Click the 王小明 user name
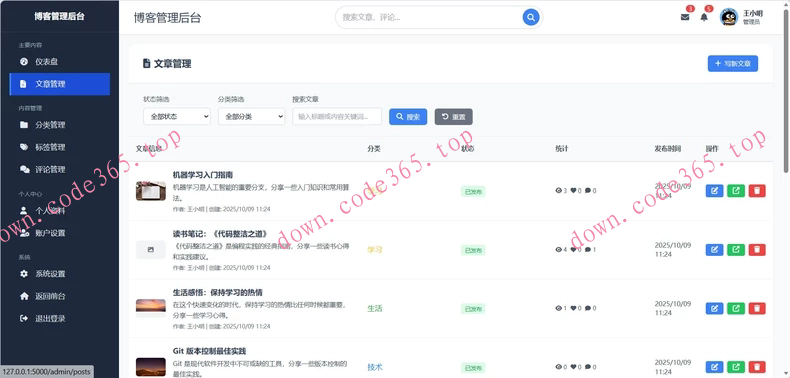Screen dimensions: 790x378 [753, 13]
